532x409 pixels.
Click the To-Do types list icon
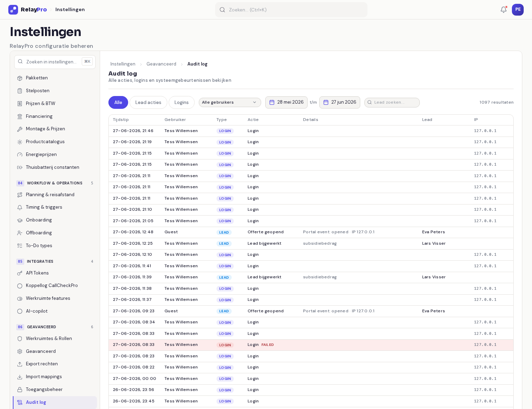20,246
